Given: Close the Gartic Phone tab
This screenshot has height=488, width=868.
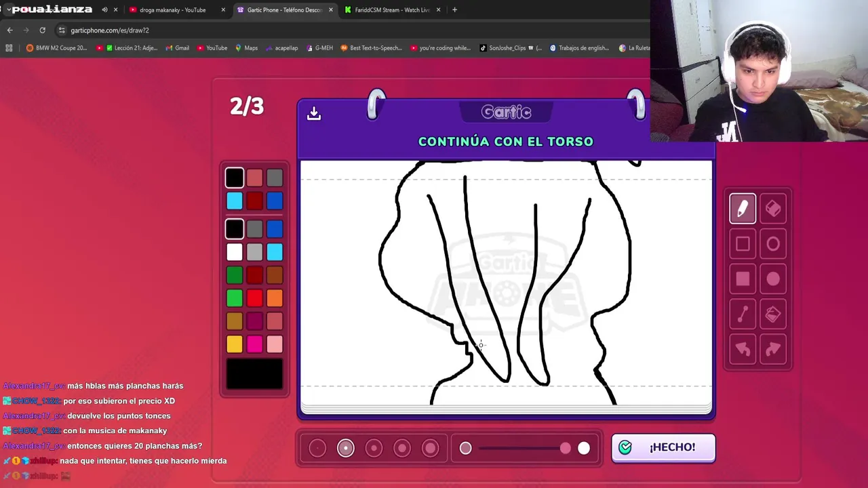Looking at the screenshot, I should click(x=330, y=9).
